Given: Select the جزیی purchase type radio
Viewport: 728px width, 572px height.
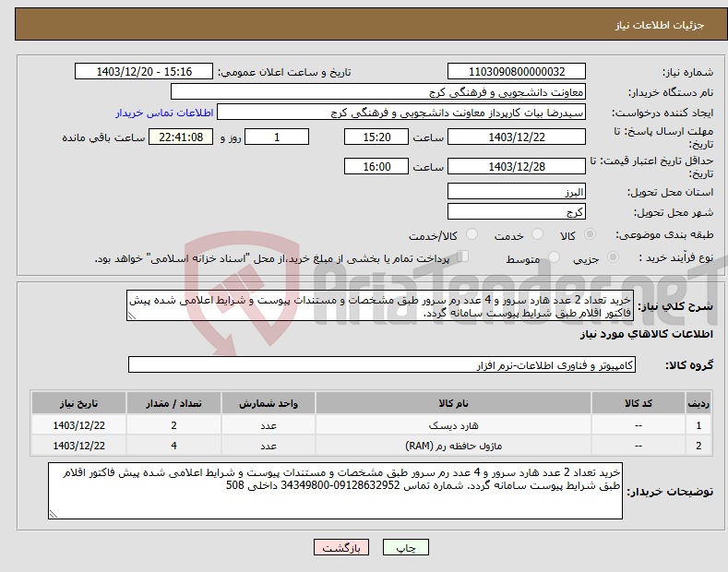Looking at the screenshot, I should pos(613,256).
